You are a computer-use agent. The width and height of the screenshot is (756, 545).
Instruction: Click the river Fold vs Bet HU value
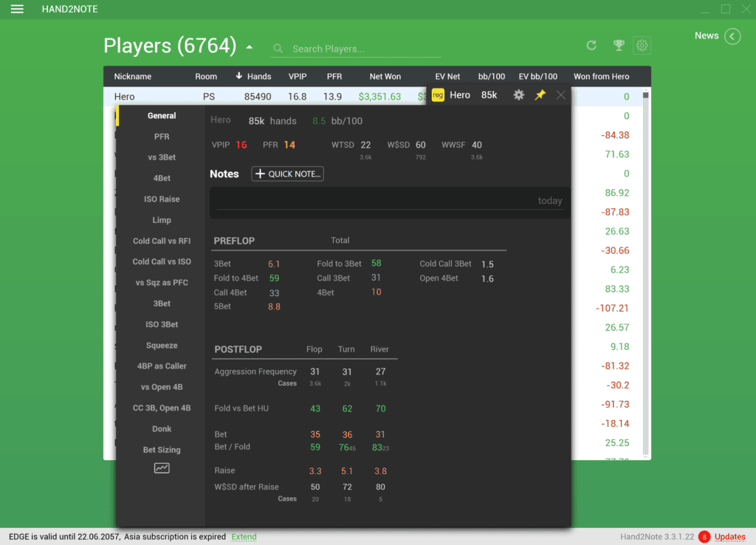pos(380,408)
